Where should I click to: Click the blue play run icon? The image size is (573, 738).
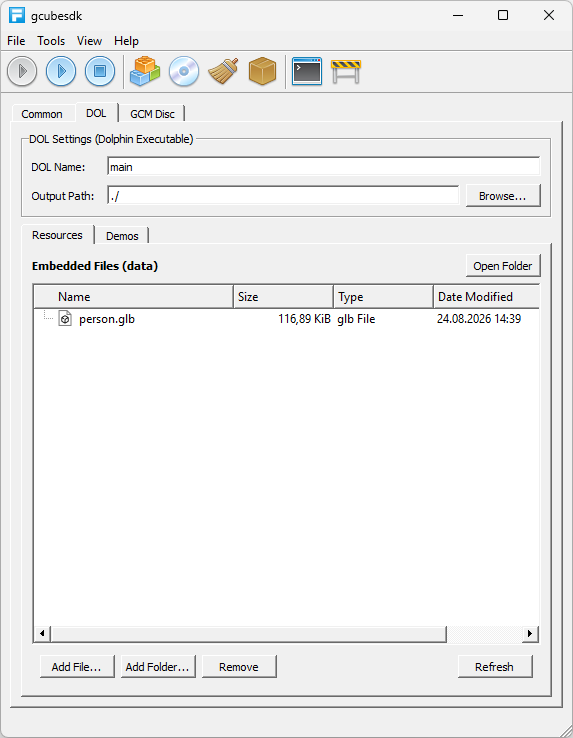(x=61, y=71)
